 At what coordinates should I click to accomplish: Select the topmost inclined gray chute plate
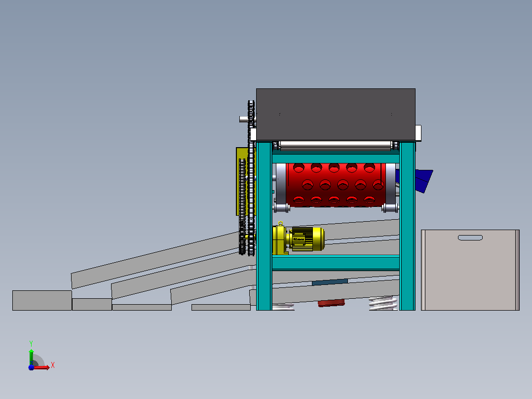click(x=155, y=260)
